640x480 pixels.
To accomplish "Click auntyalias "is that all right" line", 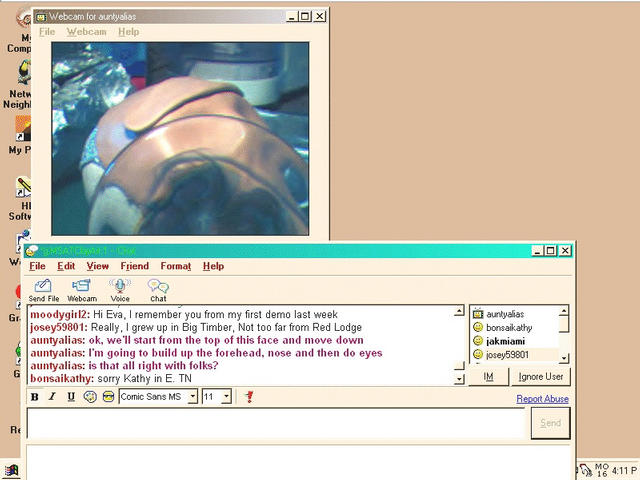I will (x=124, y=365).
